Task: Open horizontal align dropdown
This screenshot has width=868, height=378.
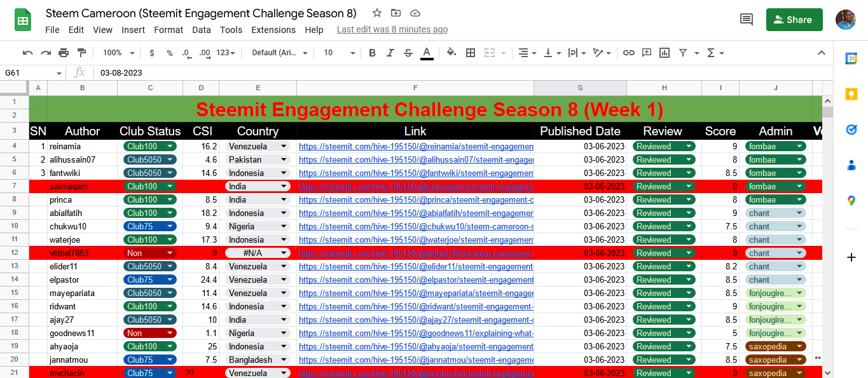Action: pyautogui.click(x=527, y=53)
